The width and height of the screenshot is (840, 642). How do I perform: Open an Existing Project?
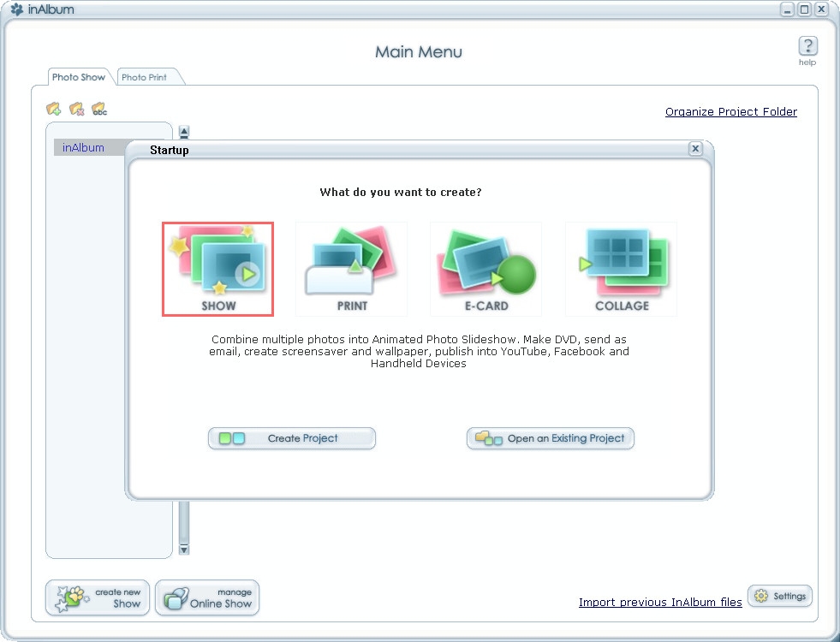point(550,437)
